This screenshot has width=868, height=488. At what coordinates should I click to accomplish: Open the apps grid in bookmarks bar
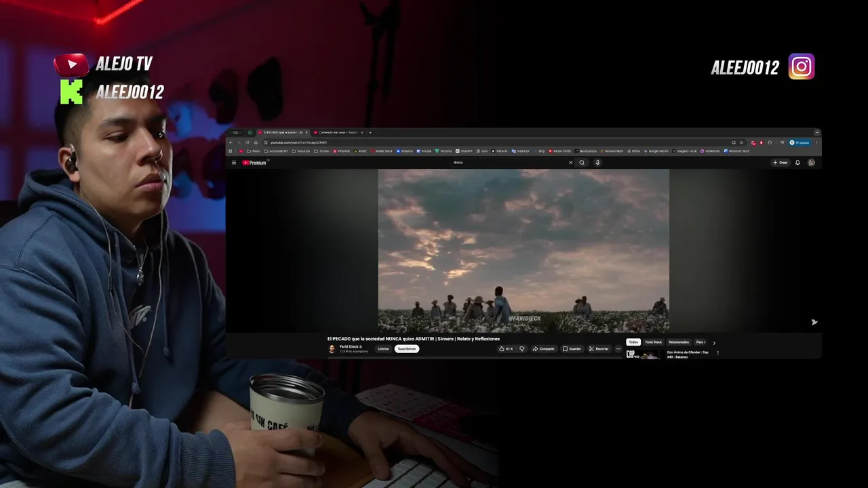click(x=231, y=151)
